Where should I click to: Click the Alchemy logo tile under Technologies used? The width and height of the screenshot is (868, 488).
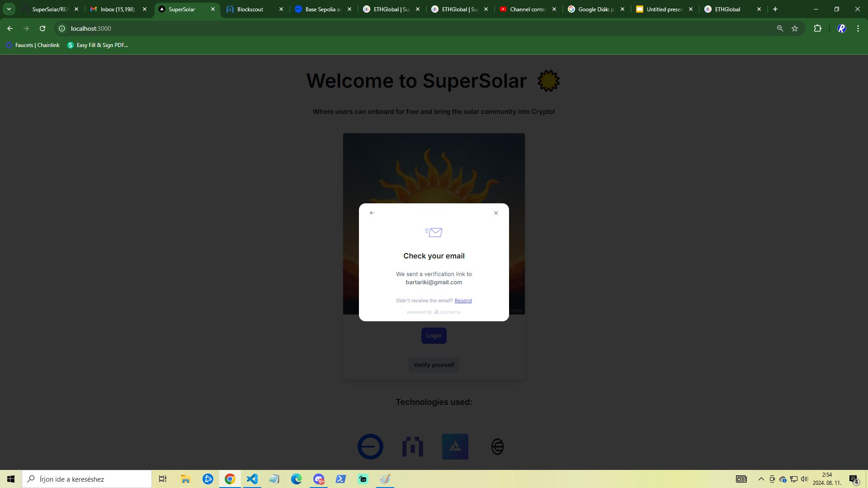click(455, 447)
